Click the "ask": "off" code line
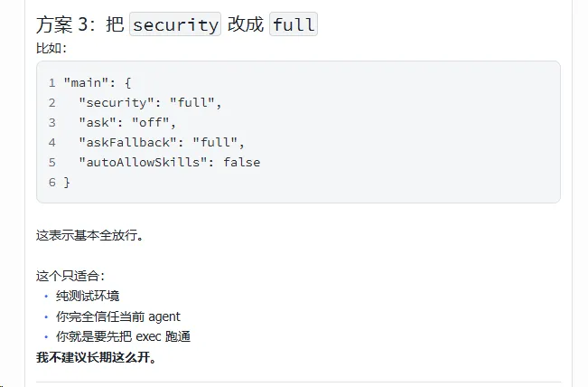Viewport: 588px width, 387px height. (127, 122)
